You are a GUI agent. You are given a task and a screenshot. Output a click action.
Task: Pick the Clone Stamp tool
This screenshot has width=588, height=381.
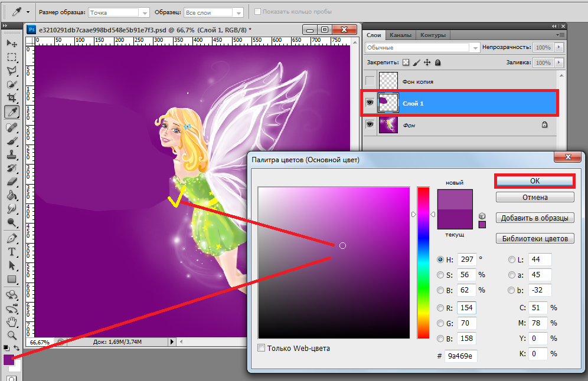pyautogui.click(x=11, y=155)
